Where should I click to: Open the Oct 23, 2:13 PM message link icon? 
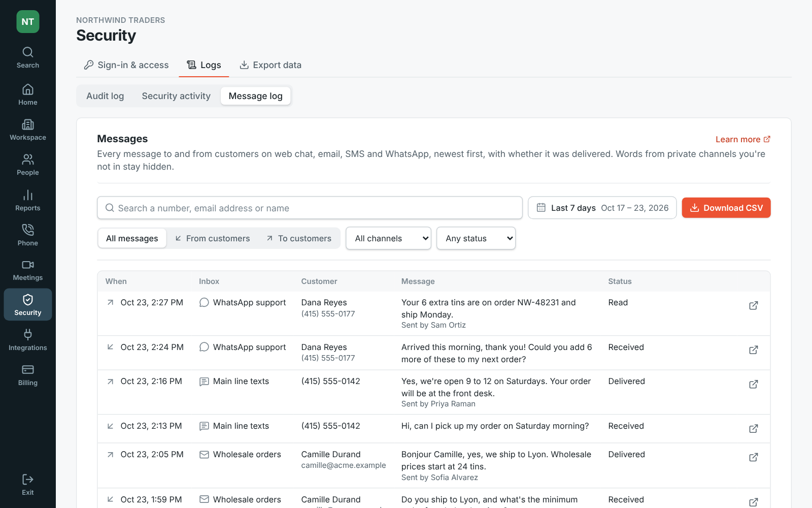point(754,429)
